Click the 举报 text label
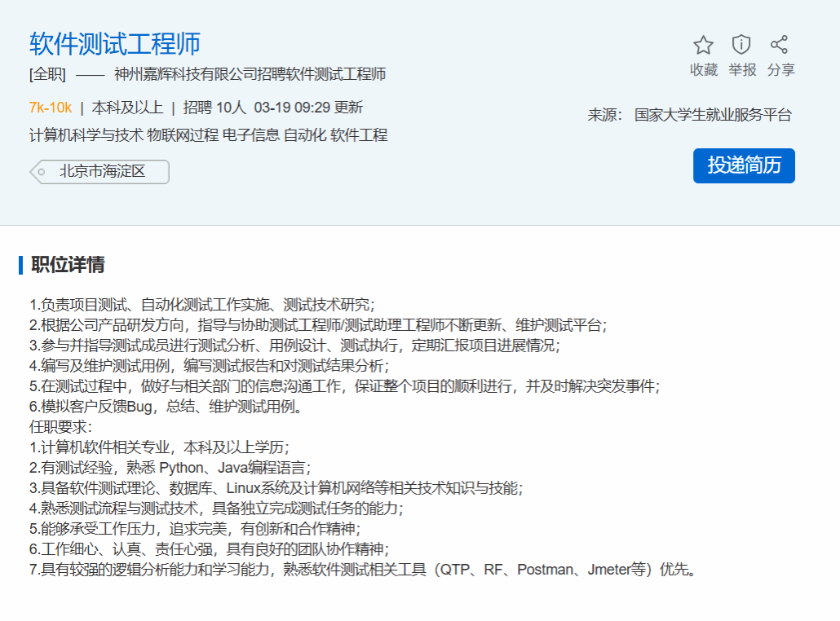Screen dimensions: 840x621 (742, 70)
